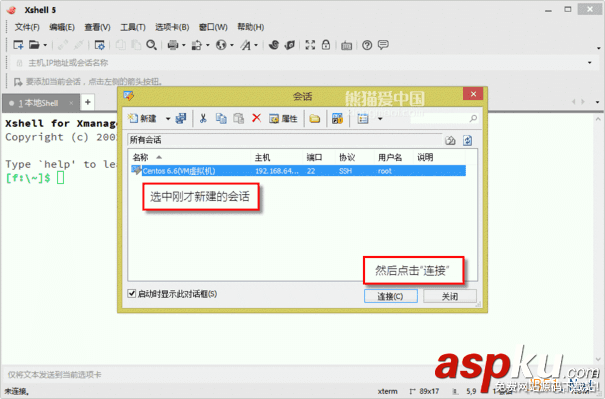
Task: Click the go up folder icon
Action: tap(450, 140)
